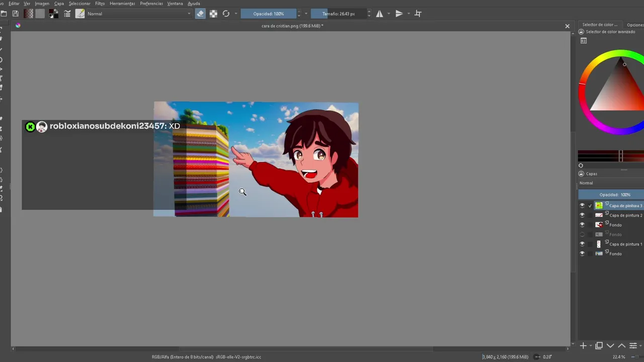
Task: Click zoom level 22.4% in status bar
Action: [618, 357]
